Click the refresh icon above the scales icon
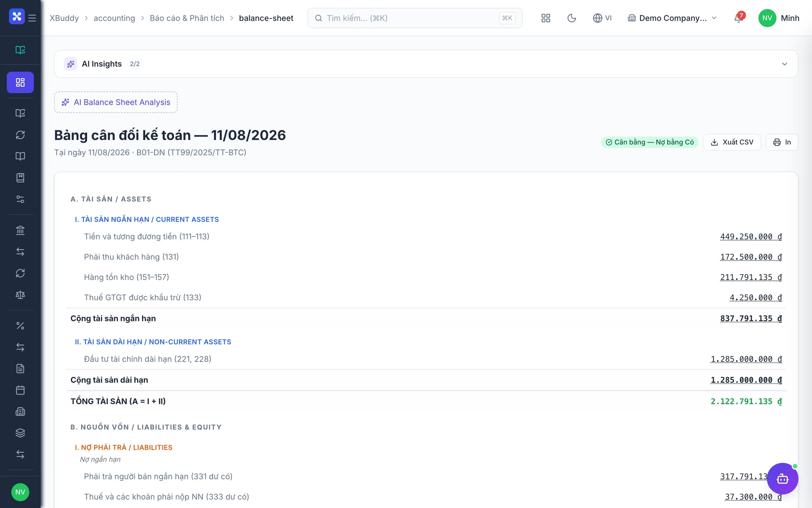Viewport: 812px width, 508px height. click(20, 273)
